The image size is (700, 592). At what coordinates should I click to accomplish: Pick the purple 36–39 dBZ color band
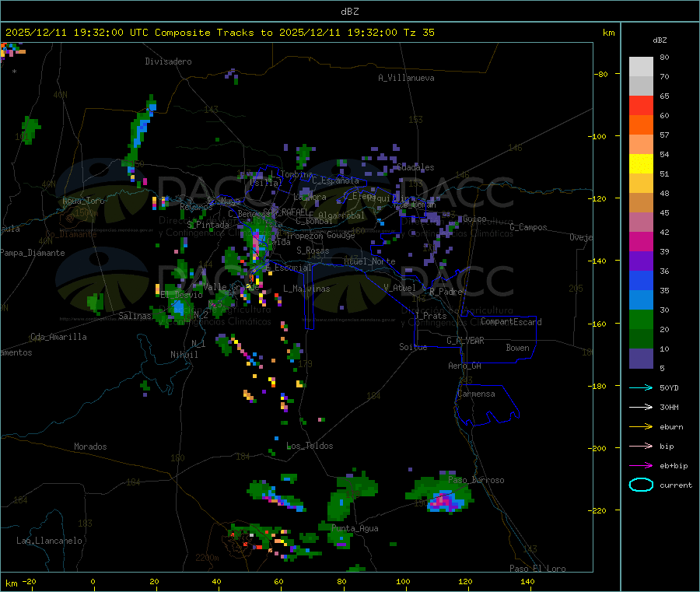point(641,261)
